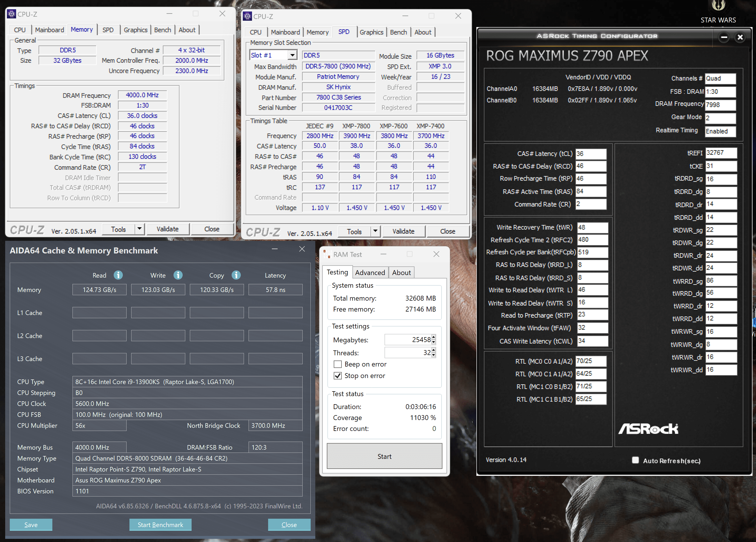Minimize the AIDA64 benchmark window
756x542 pixels.
pyautogui.click(x=275, y=249)
